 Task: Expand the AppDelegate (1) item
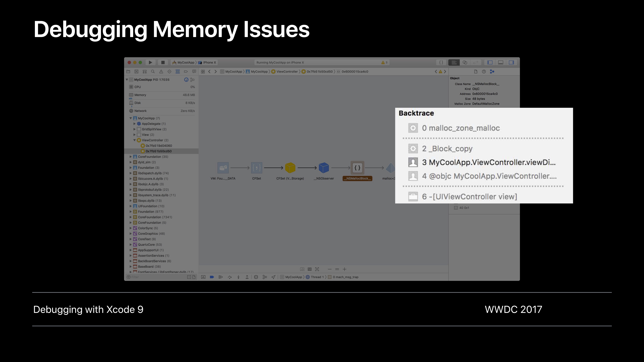135,124
